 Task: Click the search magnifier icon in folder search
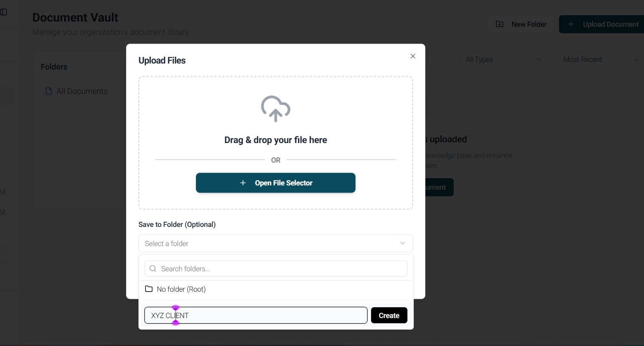pos(153,268)
